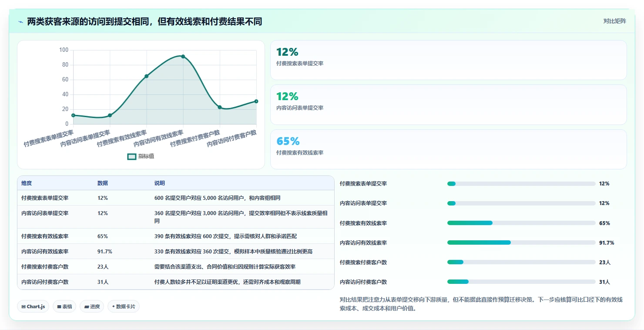Image resolution: width=644 pixels, height=330 pixels.
Task: Click the 付费搜索有效线索率 progress bar
Action: [521, 223]
